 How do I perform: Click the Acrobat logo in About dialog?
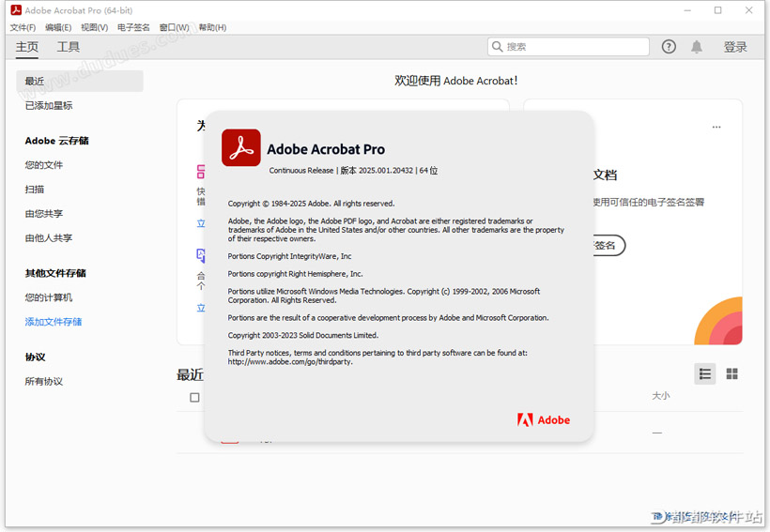[241, 147]
